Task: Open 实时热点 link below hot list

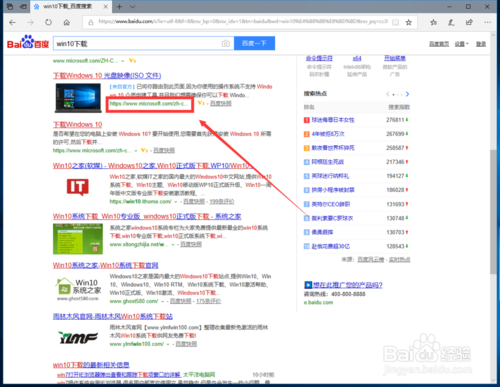Action: (x=400, y=259)
